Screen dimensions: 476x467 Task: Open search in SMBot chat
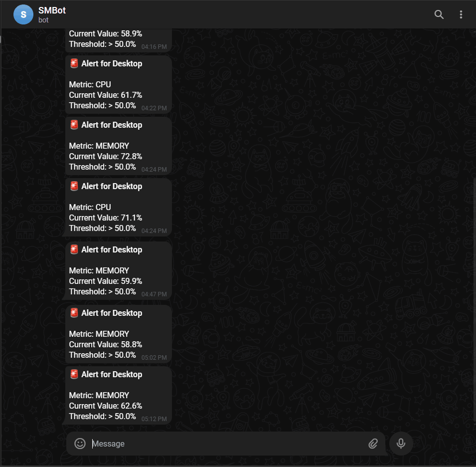click(439, 14)
